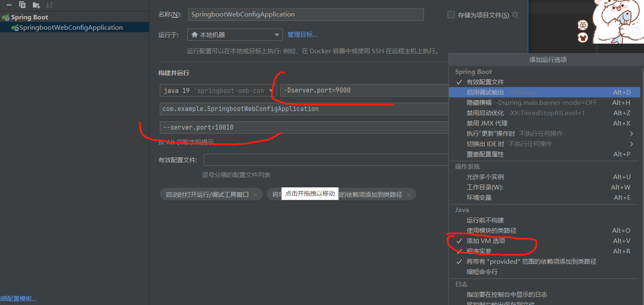Click the new folder icon in the toolbar

pyautogui.click(x=36, y=5)
